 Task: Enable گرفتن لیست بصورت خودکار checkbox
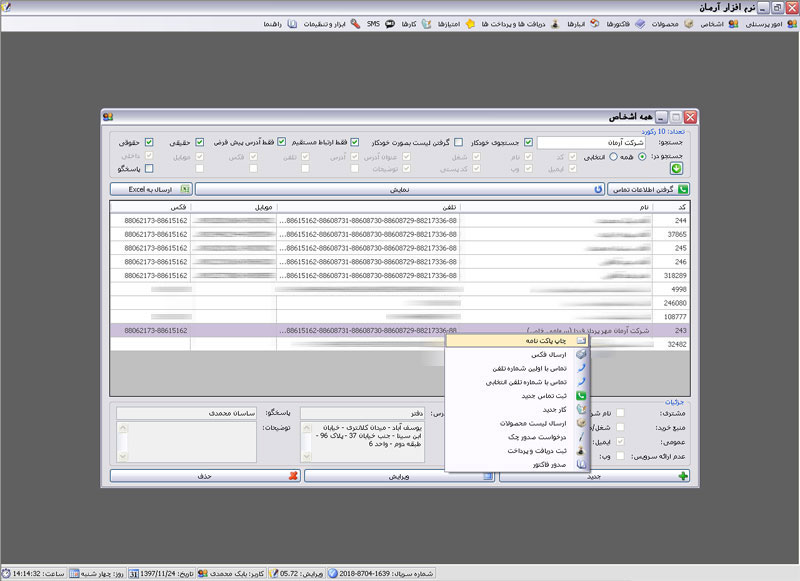[x=459, y=142]
